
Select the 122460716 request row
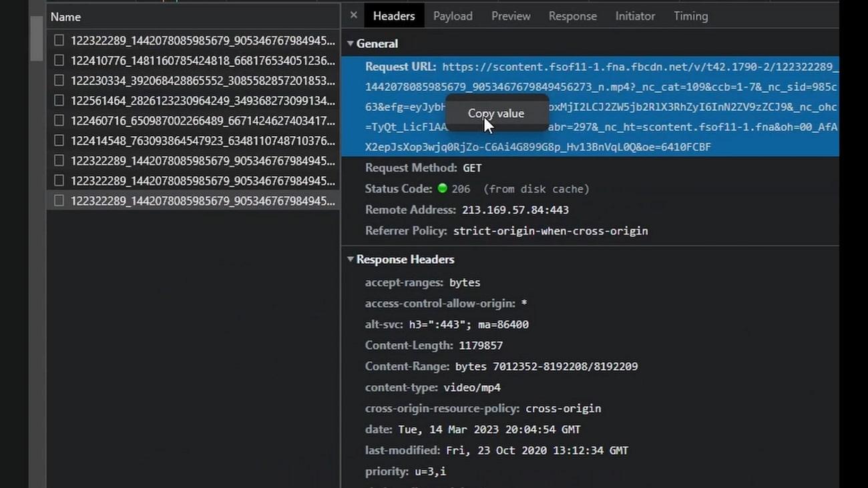click(202, 121)
